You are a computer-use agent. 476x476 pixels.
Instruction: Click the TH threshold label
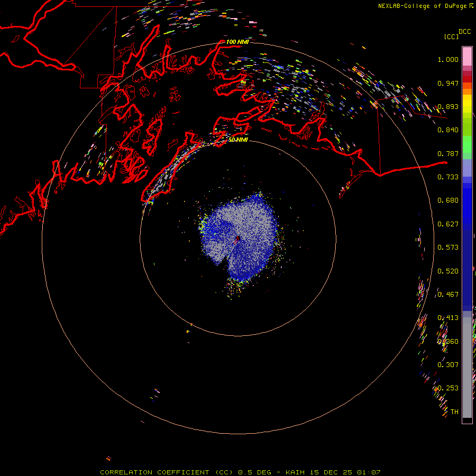(x=454, y=412)
